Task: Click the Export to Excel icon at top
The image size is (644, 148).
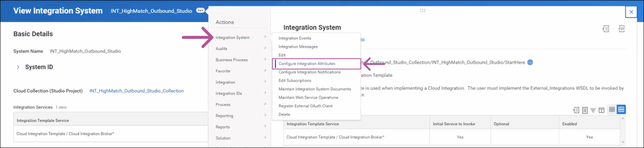Action: [606, 29]
